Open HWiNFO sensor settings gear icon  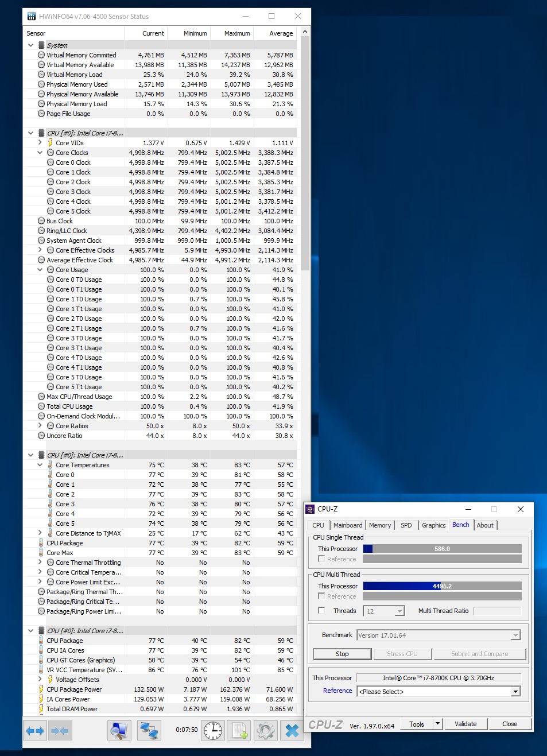click(265, 731)
